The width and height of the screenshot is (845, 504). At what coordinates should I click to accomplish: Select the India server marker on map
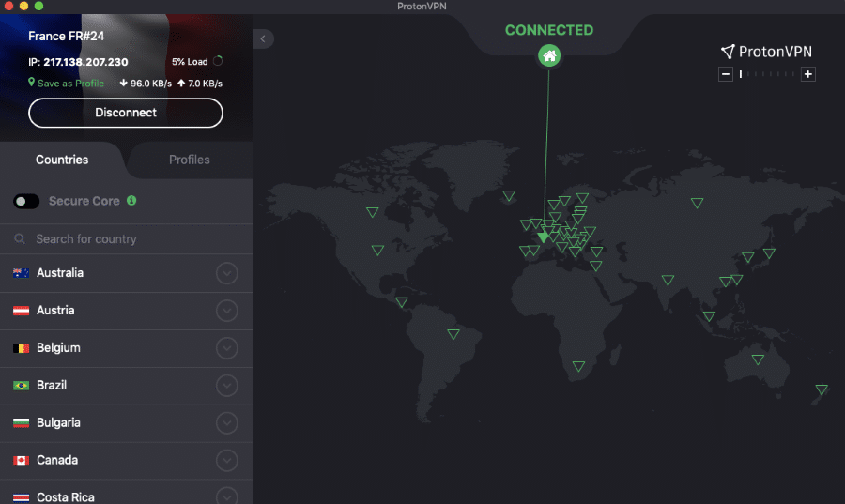[x=668, y=280]
